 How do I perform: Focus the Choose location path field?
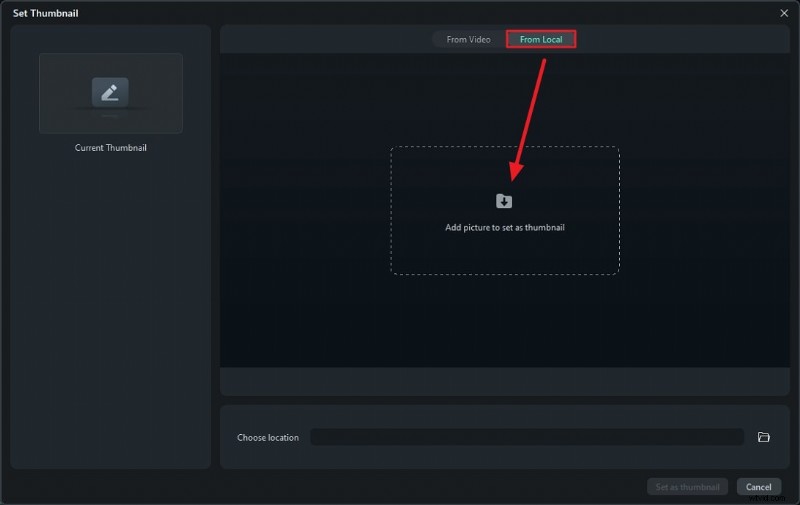click(526, 437)
